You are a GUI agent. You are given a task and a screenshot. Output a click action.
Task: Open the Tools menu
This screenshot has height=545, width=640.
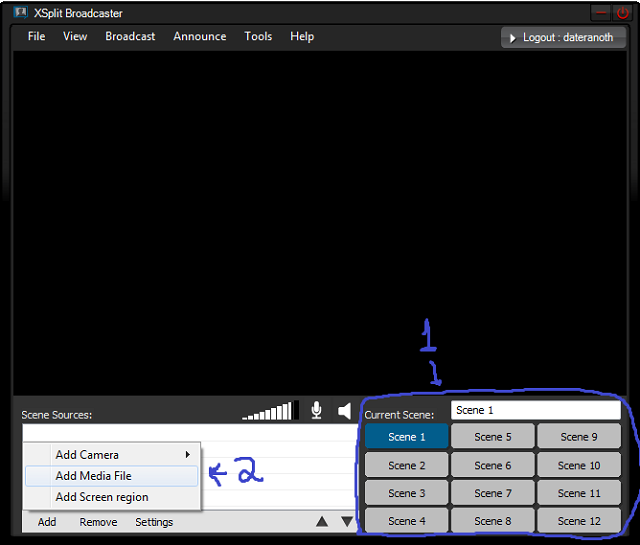(258, 36)
